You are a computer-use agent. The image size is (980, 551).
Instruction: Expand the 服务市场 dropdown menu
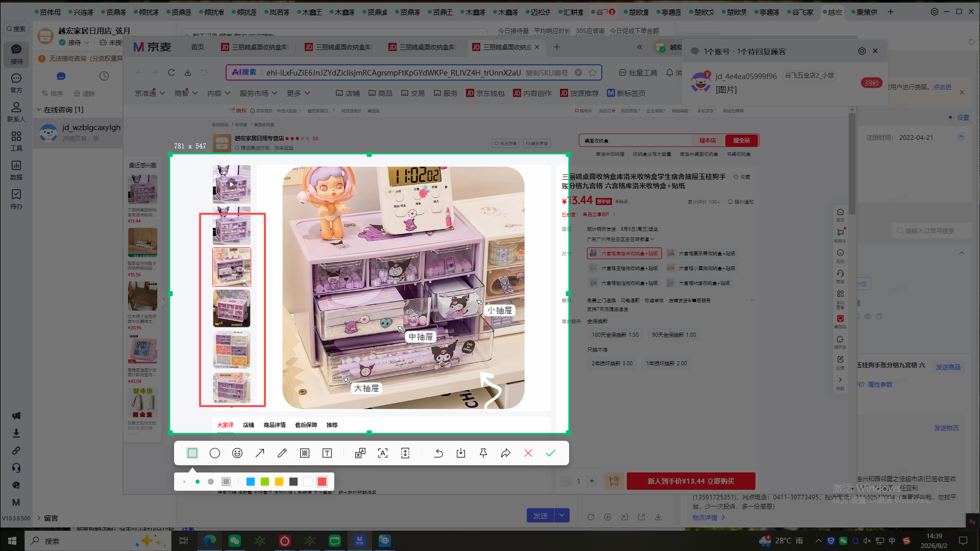tap(258, 93)
